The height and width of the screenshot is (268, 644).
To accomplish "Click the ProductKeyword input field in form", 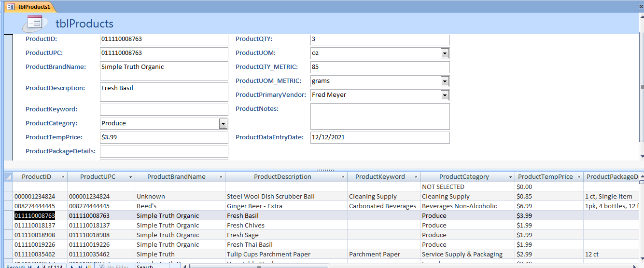I will coord(164,109).
